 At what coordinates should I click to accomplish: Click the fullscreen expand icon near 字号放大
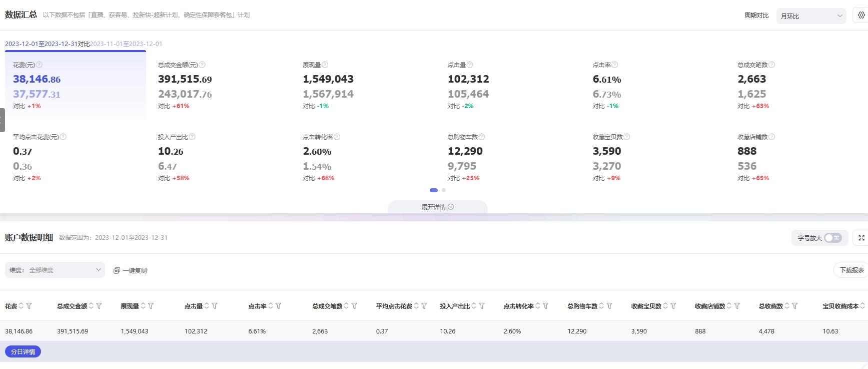pyautogui.click(x=861, y=238)
